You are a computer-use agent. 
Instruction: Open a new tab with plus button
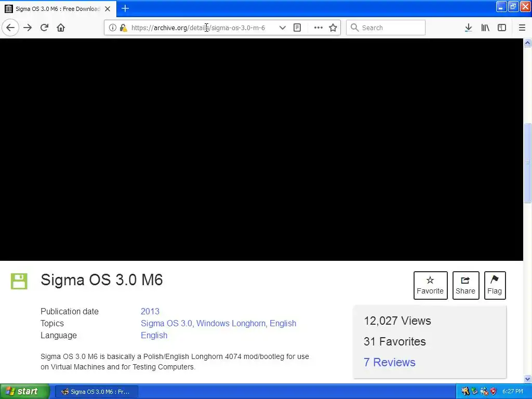(125, 8)
